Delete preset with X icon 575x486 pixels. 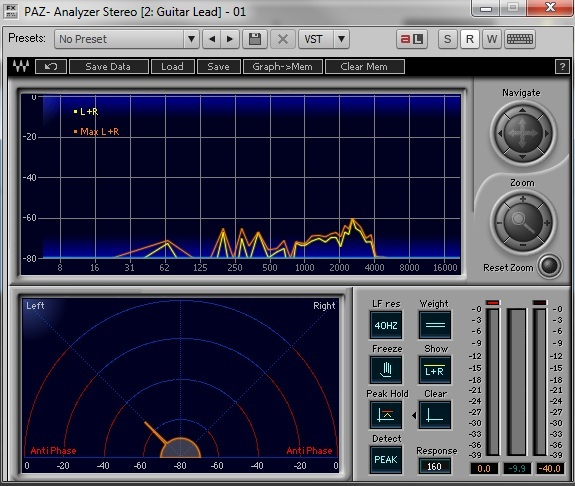(x=283, y=39)
